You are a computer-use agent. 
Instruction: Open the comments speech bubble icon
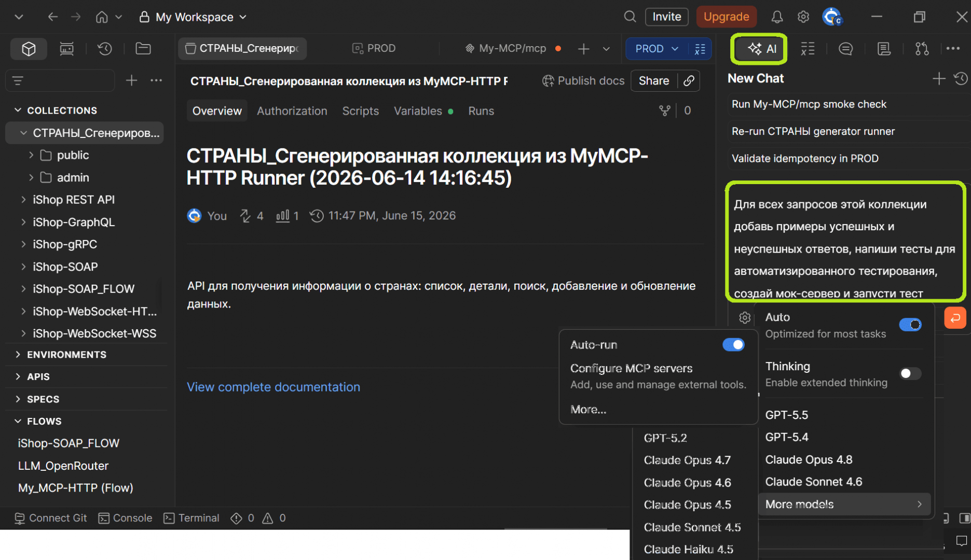(845, 49)
